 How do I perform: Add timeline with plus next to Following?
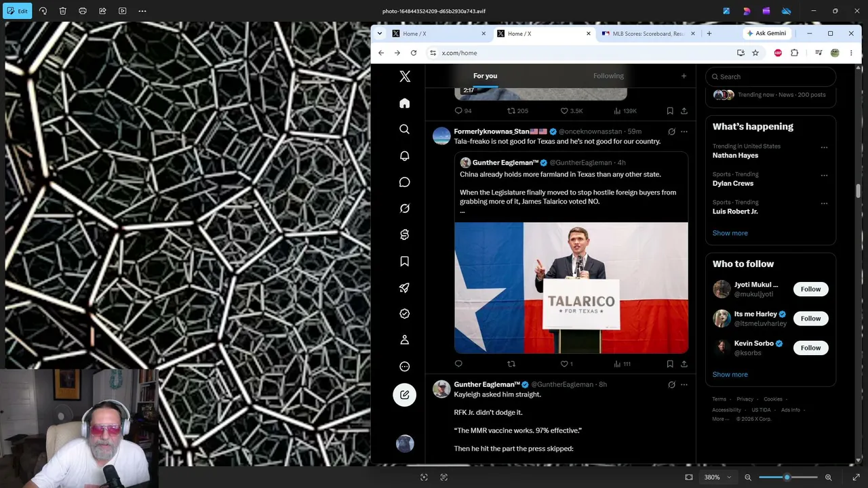(x=684, y=76)
